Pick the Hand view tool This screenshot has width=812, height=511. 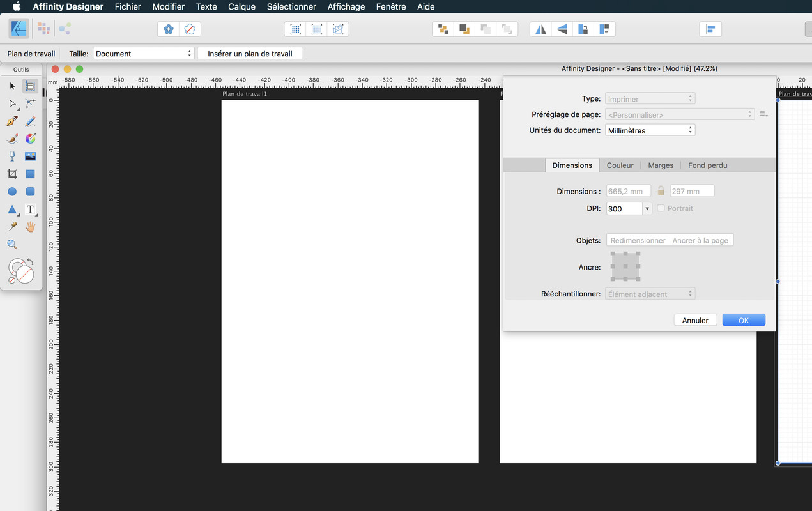[x=30, y=227]
